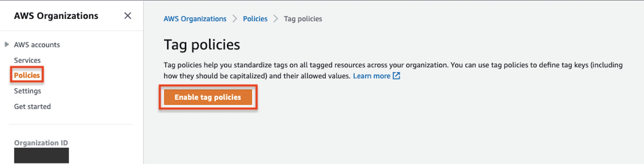The width and height of the screenshot is (644, 164).
Task: Click the triangle icon beside AWS accounts
Action: coord(6,44)
